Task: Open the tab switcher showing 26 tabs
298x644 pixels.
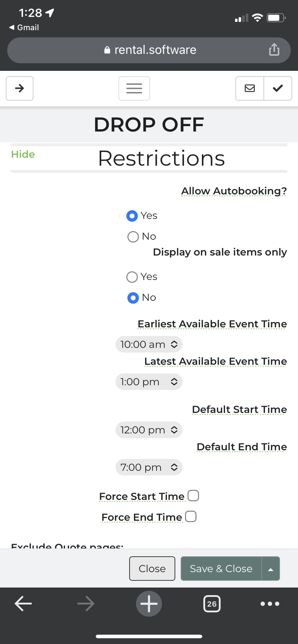Action: [212, 604]
